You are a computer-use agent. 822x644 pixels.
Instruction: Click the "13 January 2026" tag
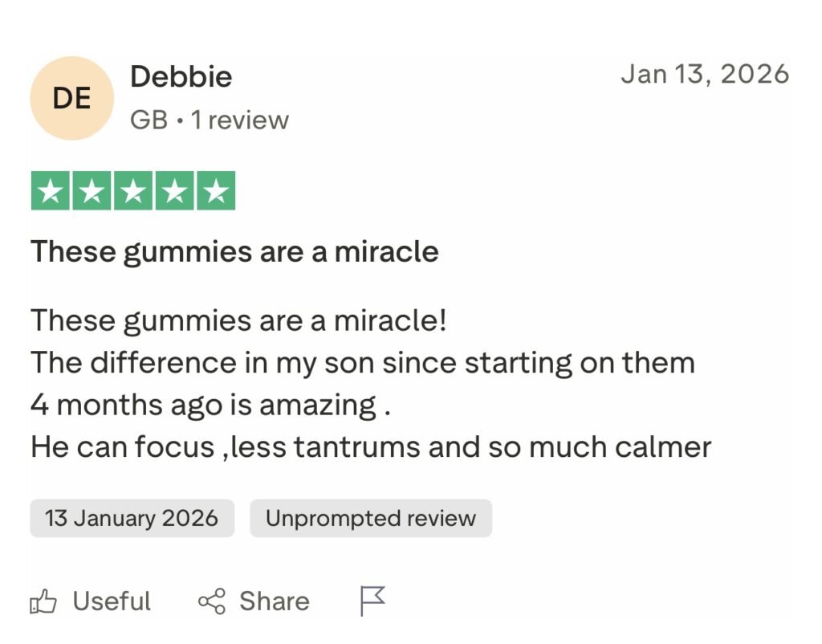click(132, 518)
